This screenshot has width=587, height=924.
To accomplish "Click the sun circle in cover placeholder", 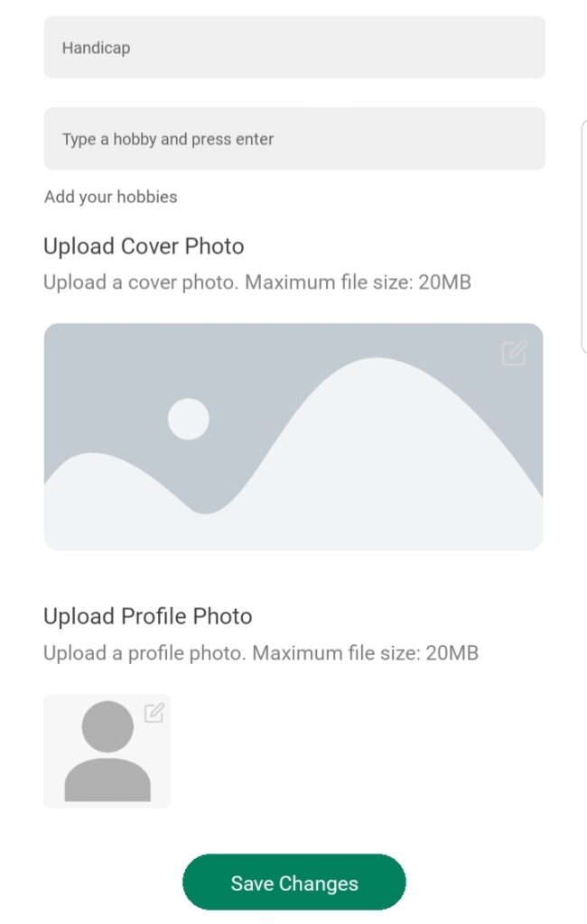I will 189,419.
